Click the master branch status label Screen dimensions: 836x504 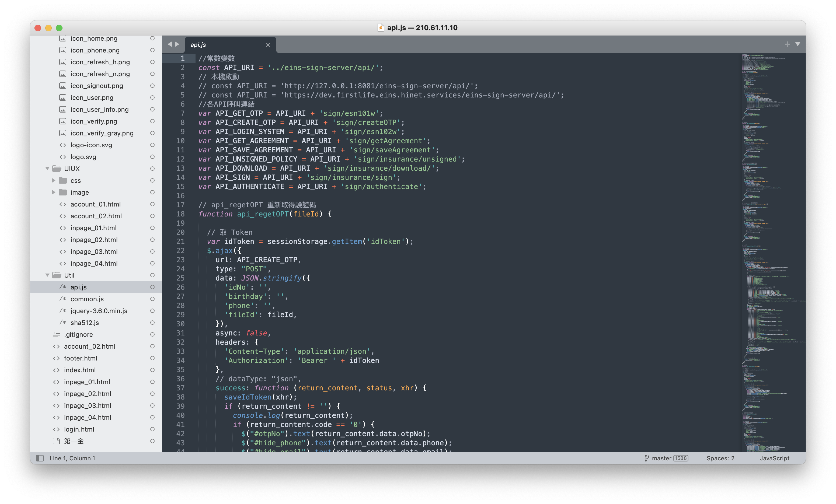(661, 458)
